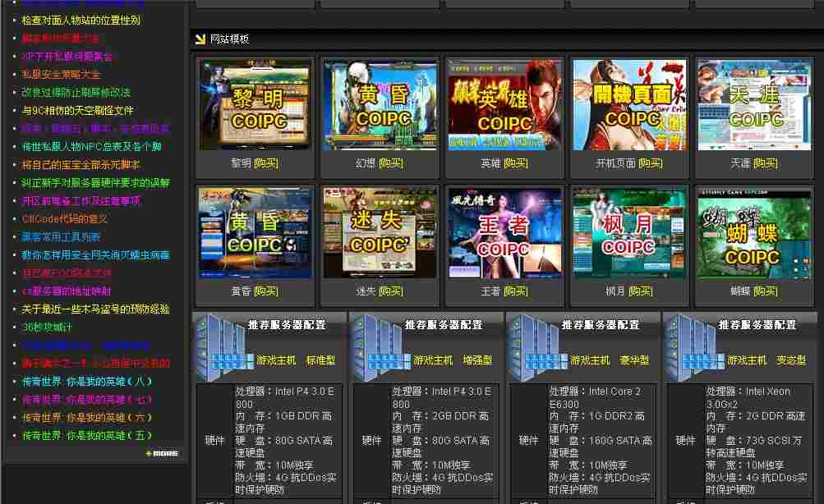Open the 黎明 template thumbnail

(x=255, y=105)
